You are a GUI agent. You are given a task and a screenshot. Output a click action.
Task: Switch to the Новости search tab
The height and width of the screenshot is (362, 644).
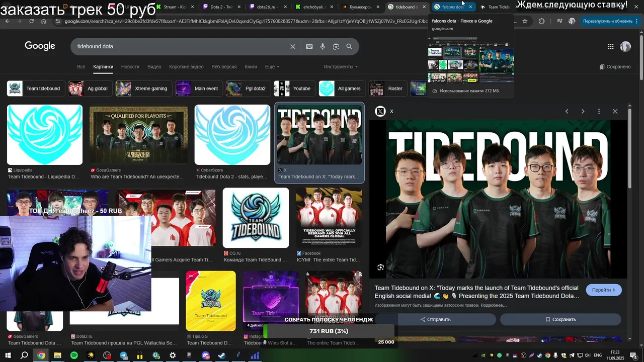(130, 67)
